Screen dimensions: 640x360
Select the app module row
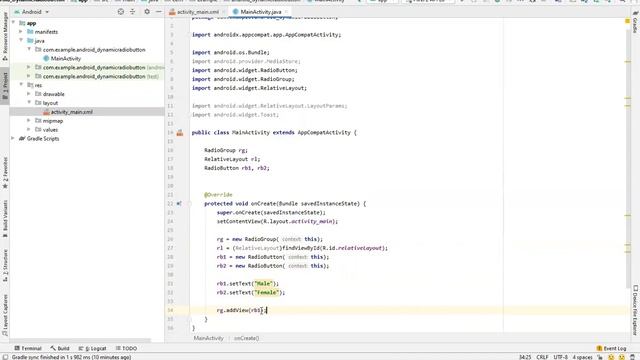pos(87,23)
